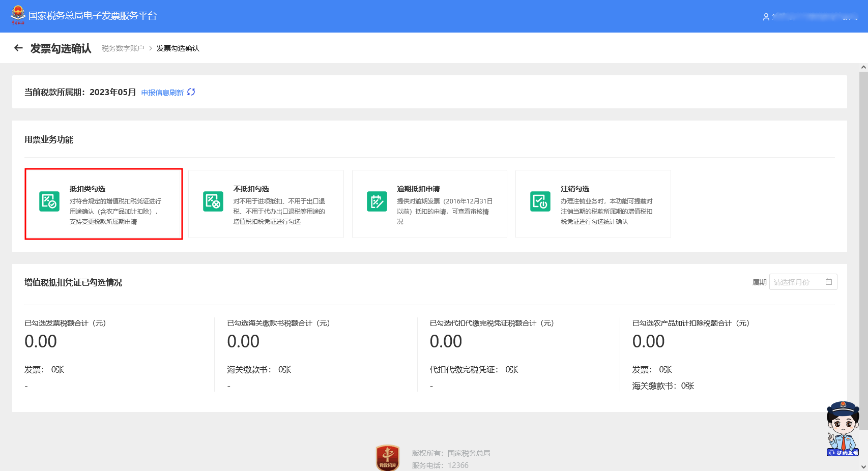Screen dimensions: 868x471
Task: Click 海关缴款书: 0张 under 已勾选海关缴款书税额合计
Action: [259, 370]
